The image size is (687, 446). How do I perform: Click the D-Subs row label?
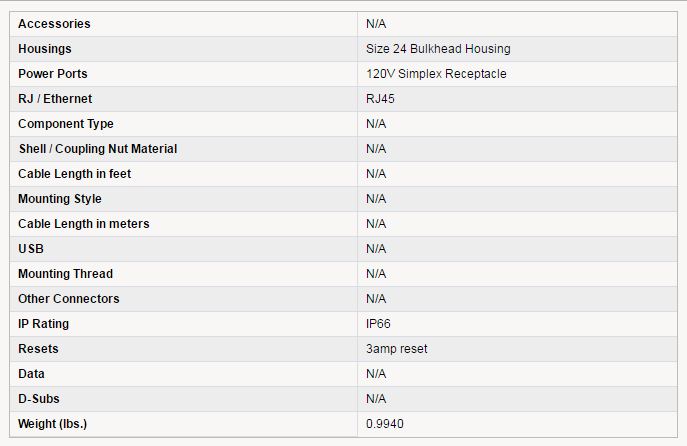[39, 399]
